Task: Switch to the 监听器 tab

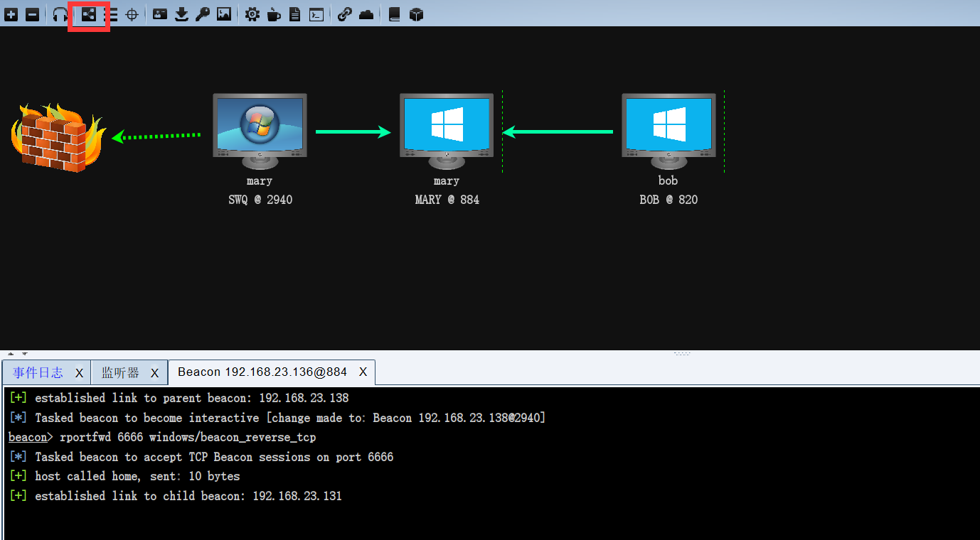Action: coord(120,372)
